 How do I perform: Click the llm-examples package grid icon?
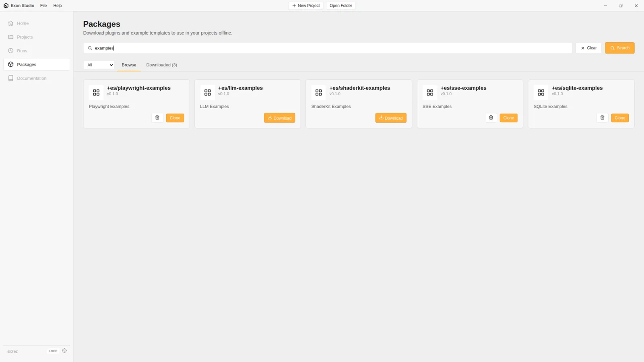tap(207, 93)
